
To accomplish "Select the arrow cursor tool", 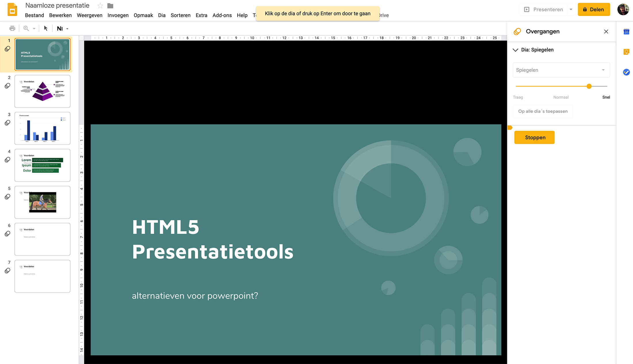I will coord(45,28).
